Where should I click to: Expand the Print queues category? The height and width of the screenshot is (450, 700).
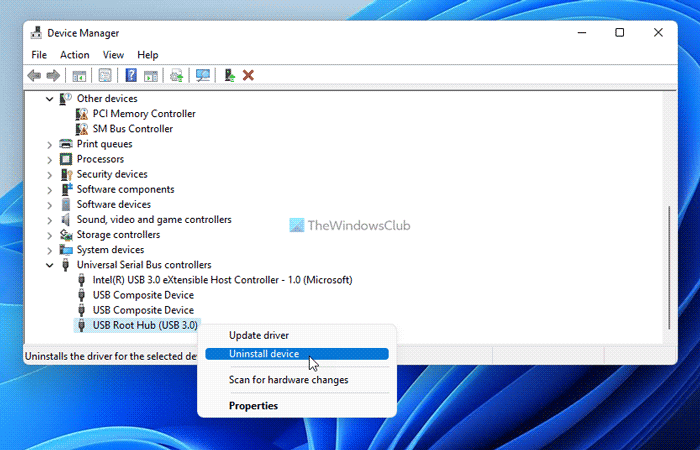pos(49,144)
